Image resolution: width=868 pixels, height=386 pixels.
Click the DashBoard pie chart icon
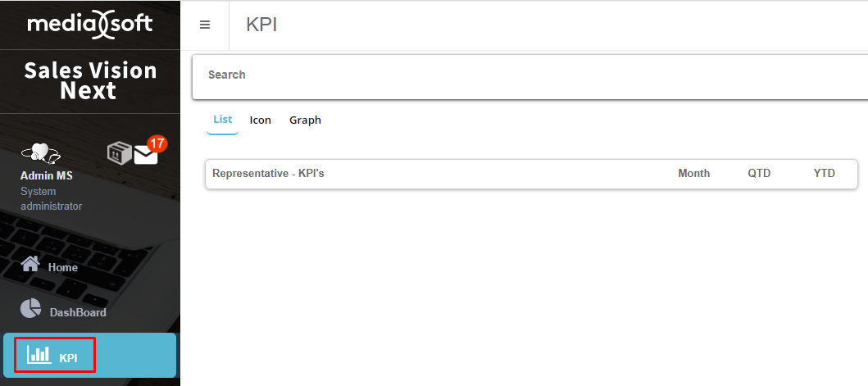coord(30,308)
